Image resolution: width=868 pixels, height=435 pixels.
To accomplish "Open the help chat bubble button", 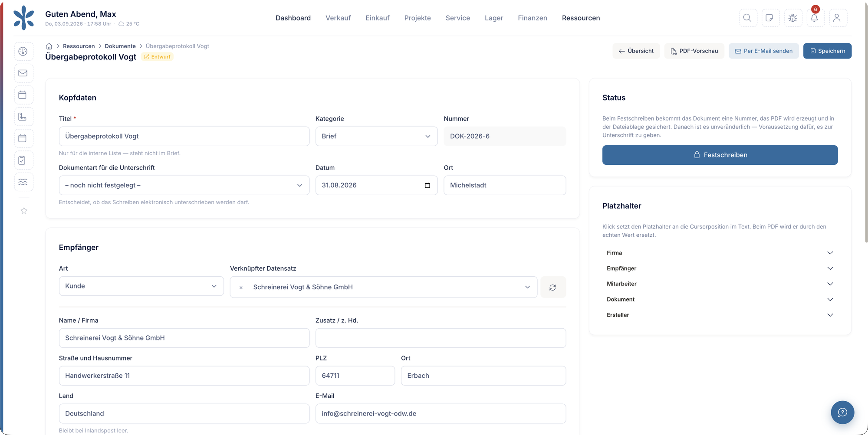I will coord(842,412).
